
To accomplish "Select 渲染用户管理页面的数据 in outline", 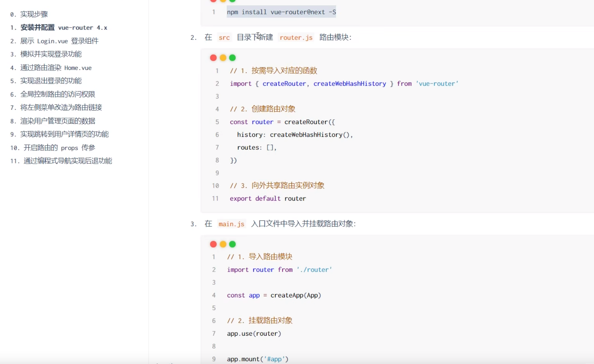I will 57,121.
